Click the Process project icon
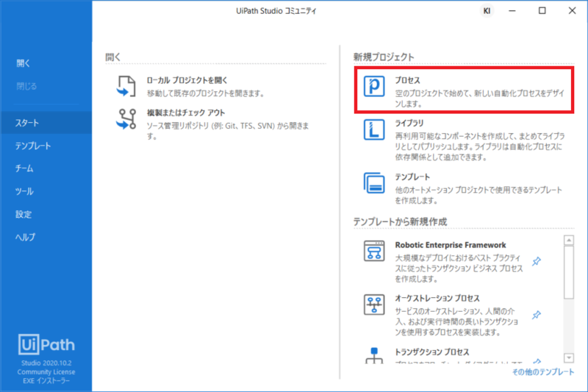Screen dimensions: 588x392 click(374, 86)
